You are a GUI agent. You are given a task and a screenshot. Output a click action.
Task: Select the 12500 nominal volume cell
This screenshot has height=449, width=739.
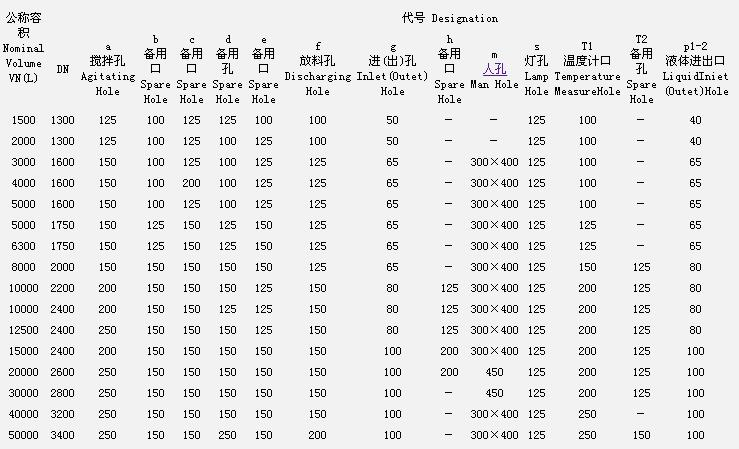(23, 330)
